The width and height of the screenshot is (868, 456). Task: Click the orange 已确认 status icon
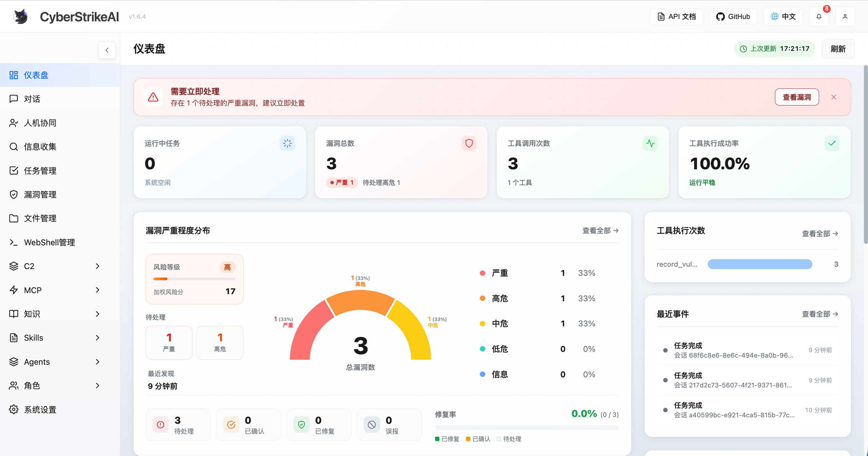231,424
